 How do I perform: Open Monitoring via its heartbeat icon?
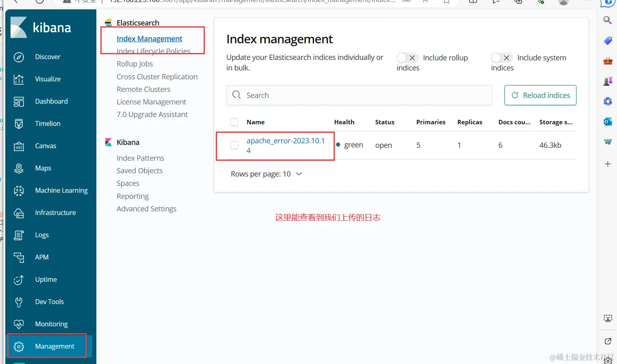point(19,324)
